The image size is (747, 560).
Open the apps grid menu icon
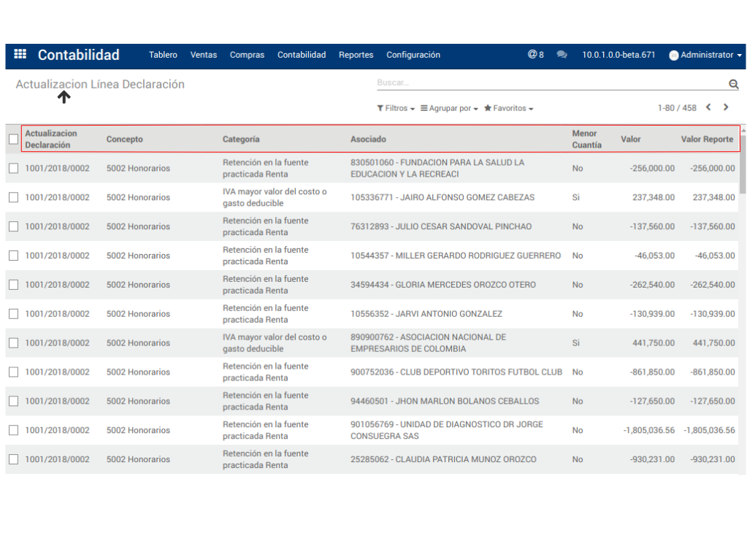pyautogui.click(x=20, y=55)
